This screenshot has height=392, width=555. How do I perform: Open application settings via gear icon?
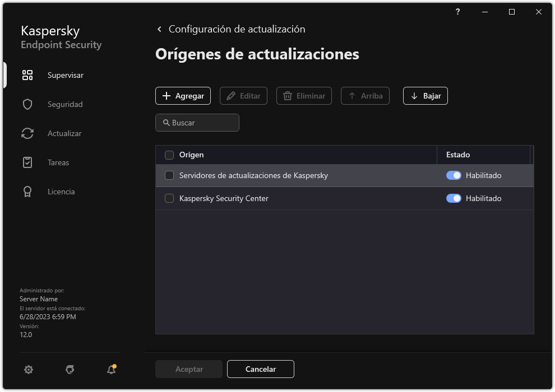(28, 370)
